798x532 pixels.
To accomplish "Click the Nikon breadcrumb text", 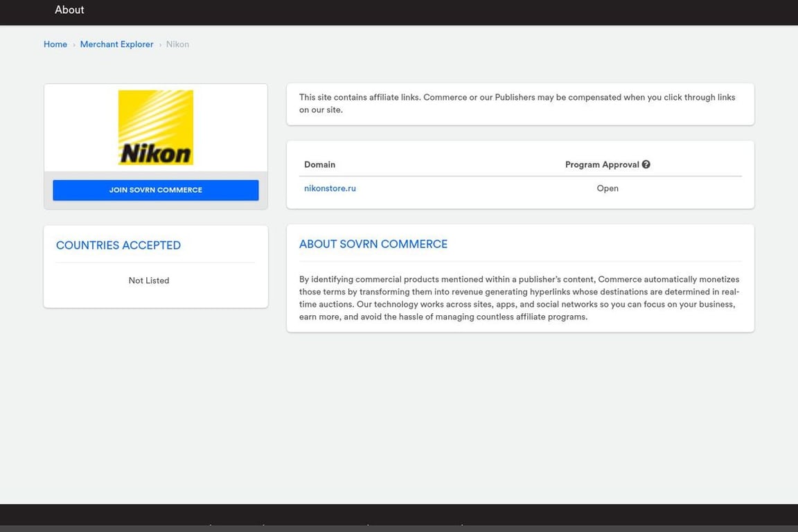I will coord(177,44).
